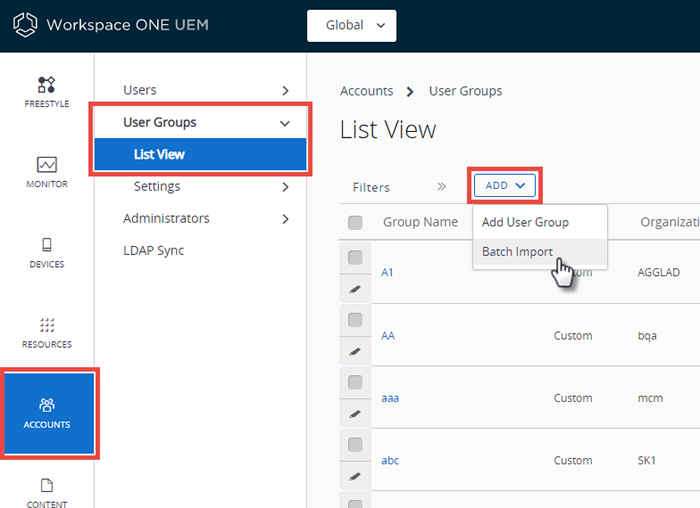The width and height of the screenshot is (700, 508).
Task: Click Custom type in AA row
Action: pos(573,336)
